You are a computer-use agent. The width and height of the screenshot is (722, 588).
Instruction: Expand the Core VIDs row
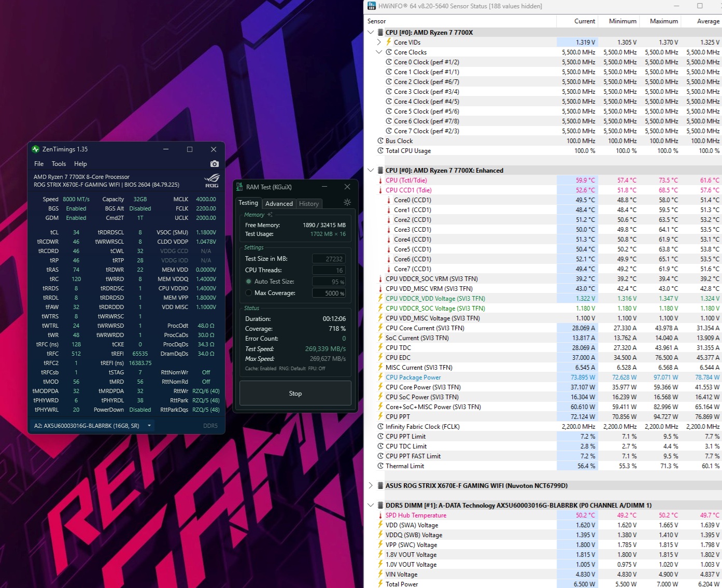(379, 43)
